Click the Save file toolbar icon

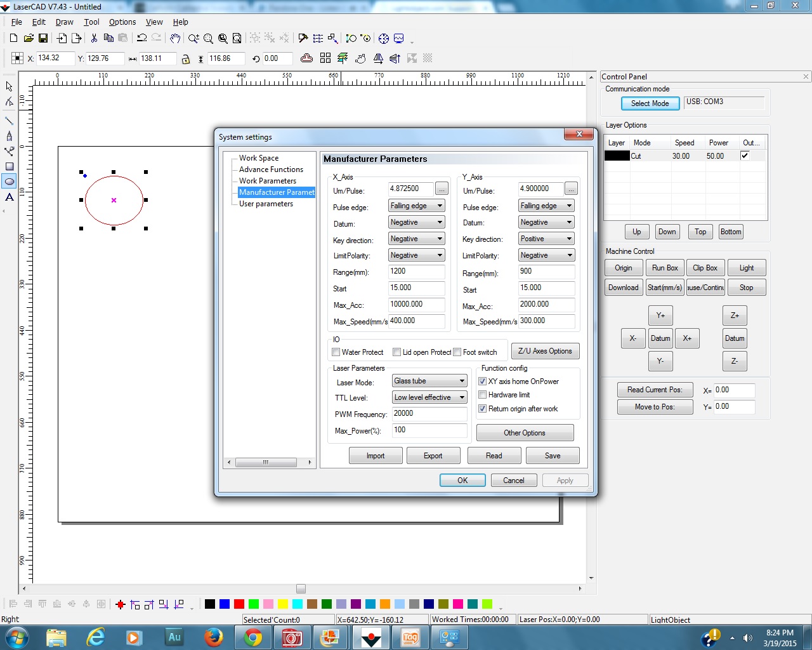tap(43, 38)
